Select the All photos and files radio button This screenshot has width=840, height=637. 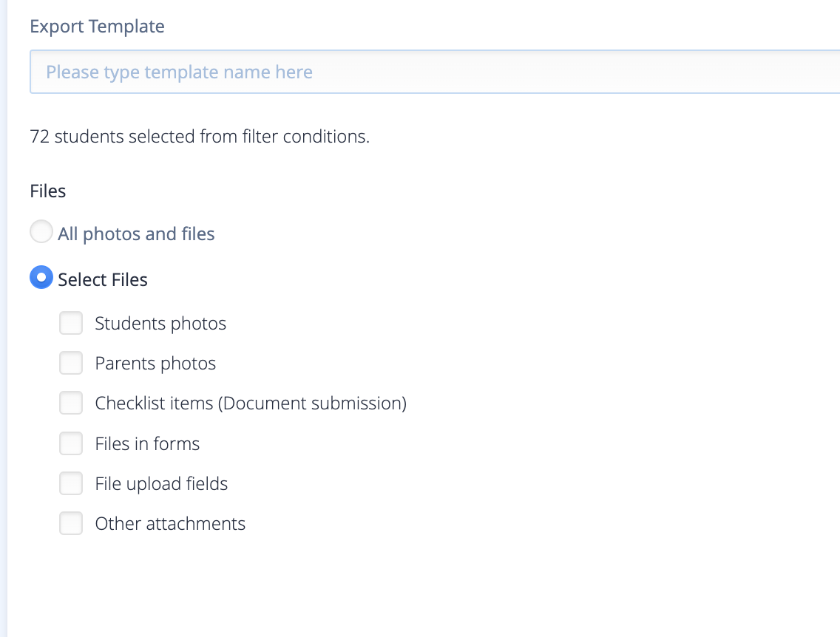41,232
